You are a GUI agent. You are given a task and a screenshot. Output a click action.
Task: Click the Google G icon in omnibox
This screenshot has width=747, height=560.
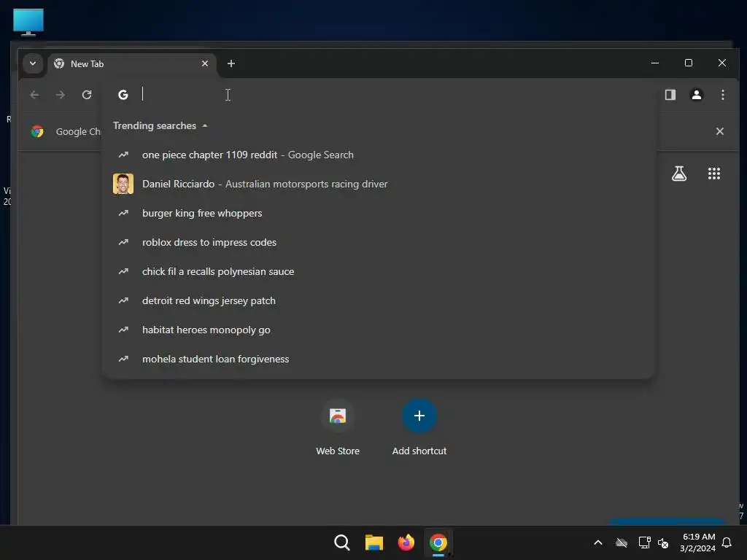[123, 95]
